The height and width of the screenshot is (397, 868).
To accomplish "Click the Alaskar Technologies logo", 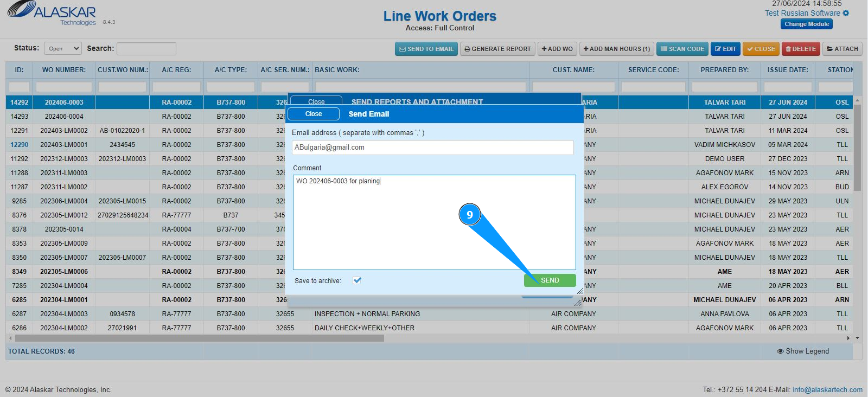I will (x=52, y=13).
